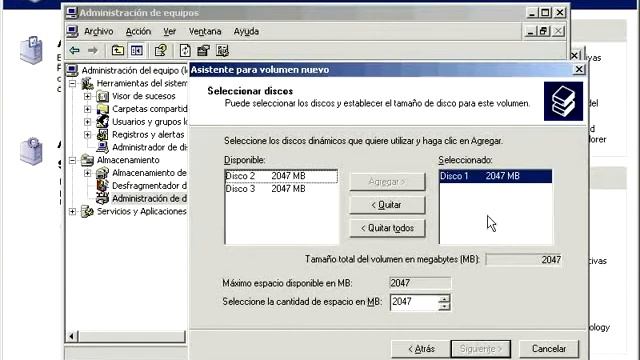The image size is (640, 360).
Task: Click the Registros y alertas icon
Action: pos(102,134)
